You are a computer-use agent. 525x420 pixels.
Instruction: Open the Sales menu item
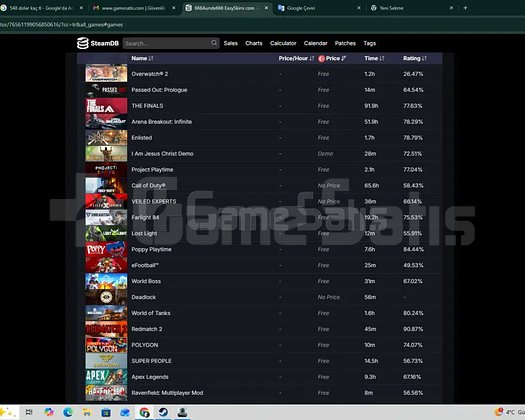coord(231,43)
